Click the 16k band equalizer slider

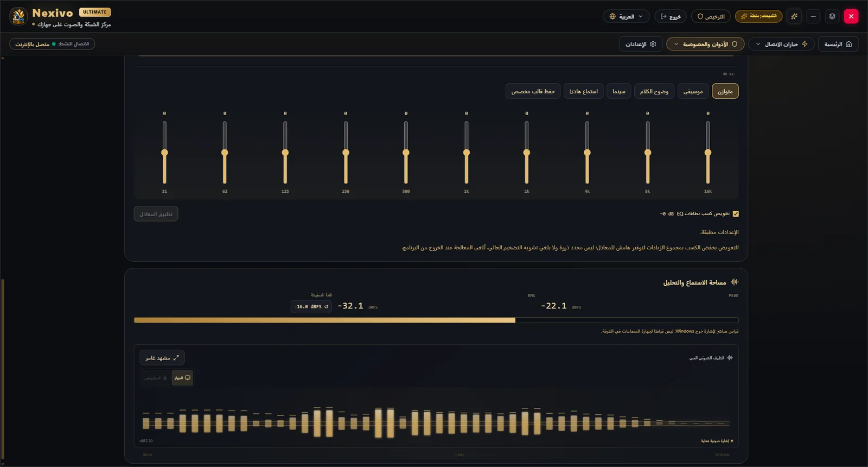point(708,153)
